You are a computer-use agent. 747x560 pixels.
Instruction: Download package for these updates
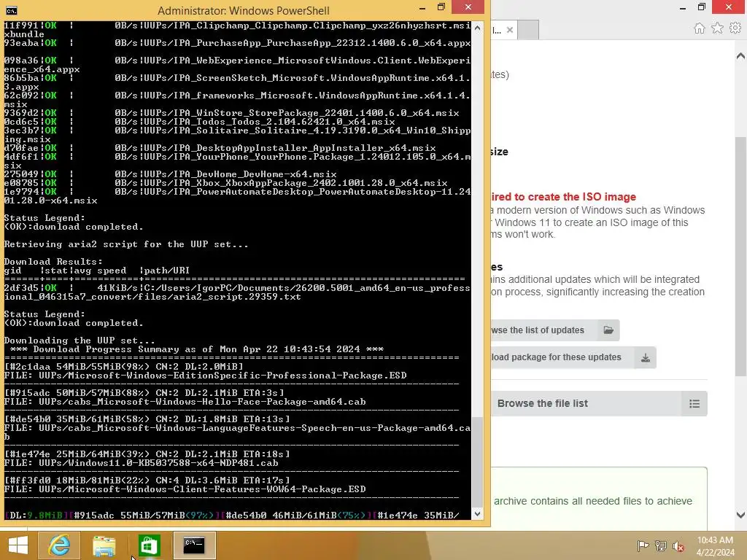(x=573, y=357)
